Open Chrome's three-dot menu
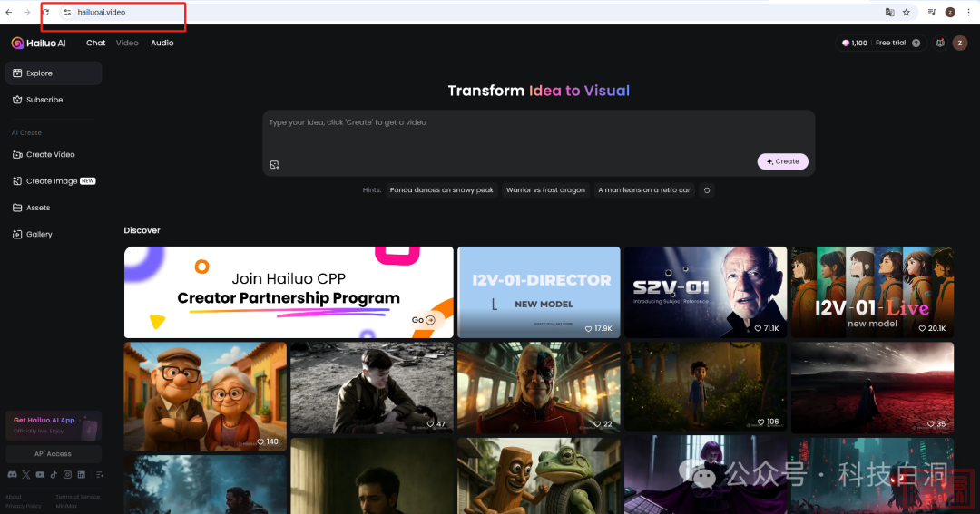 [x=969, y=12]
